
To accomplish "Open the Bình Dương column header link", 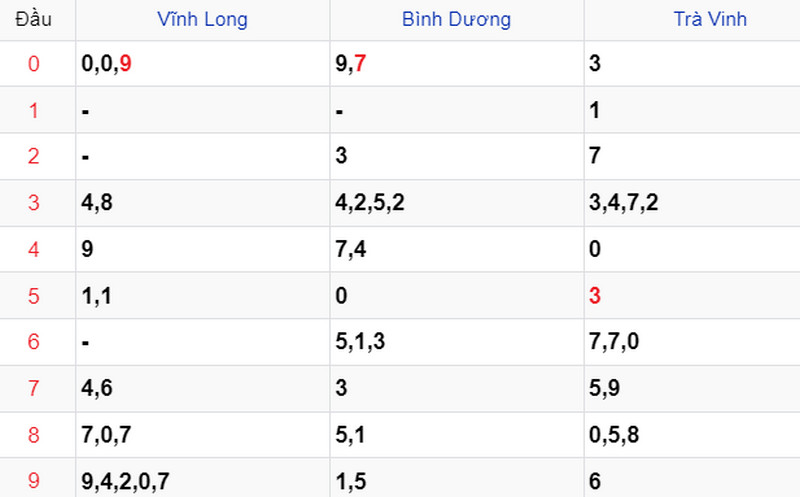I will 456,19.
